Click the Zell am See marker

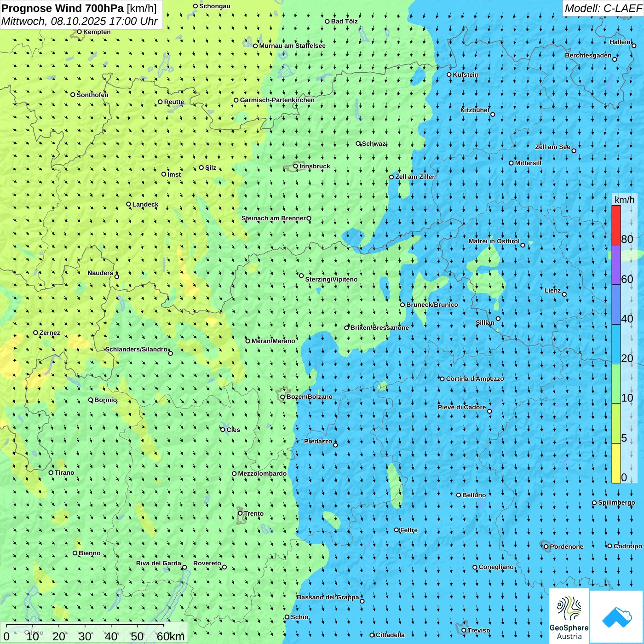[574, 150]
